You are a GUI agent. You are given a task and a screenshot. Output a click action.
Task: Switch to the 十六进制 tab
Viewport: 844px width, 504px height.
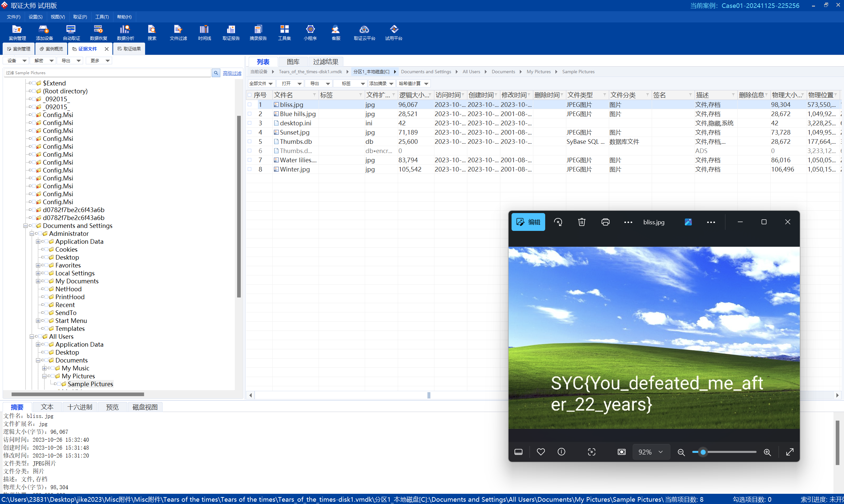point(80,407)
